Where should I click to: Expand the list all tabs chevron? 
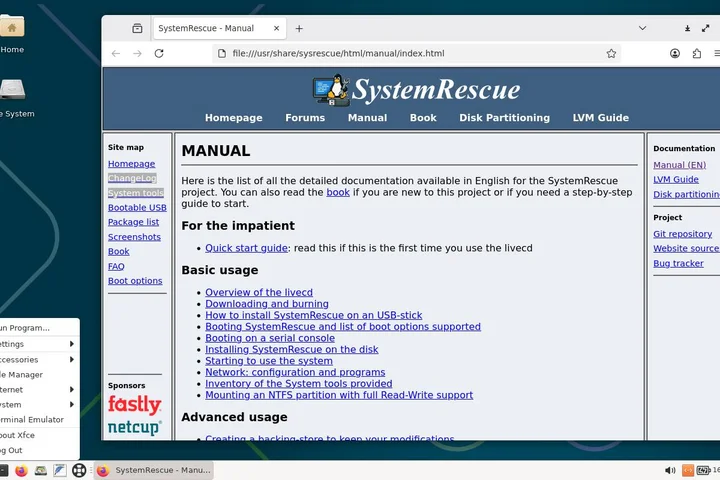click(642, 28)
